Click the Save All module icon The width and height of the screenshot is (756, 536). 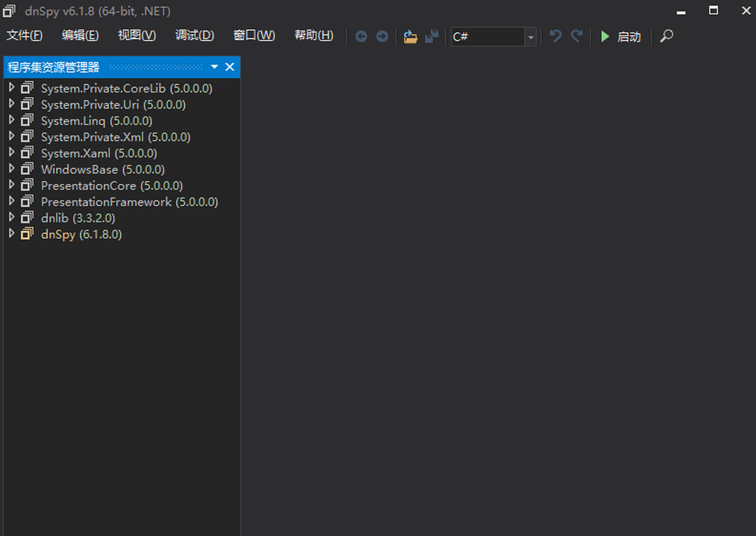[x=432, y=37]
